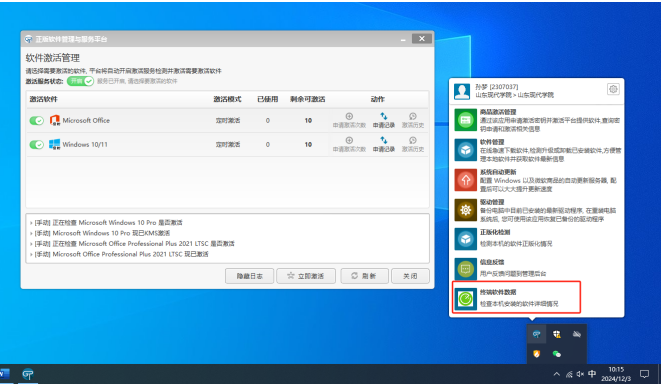Open 正版化检测 entry in popup menu
This screenshot has width=662, height=386.
[x=537, y=239]
